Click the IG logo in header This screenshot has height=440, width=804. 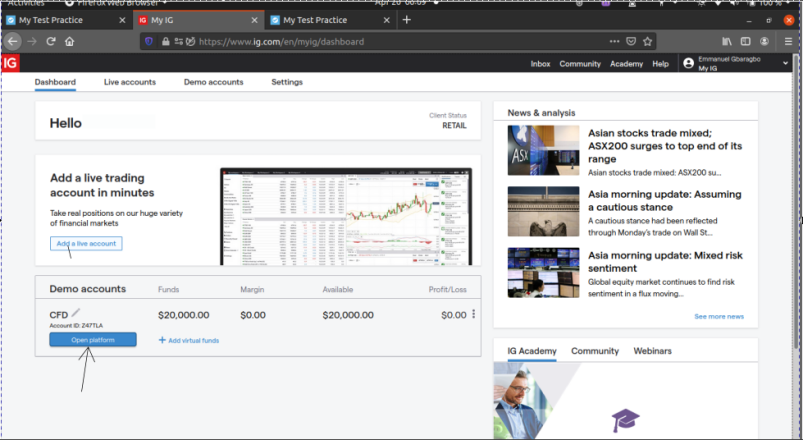[10, 63]
